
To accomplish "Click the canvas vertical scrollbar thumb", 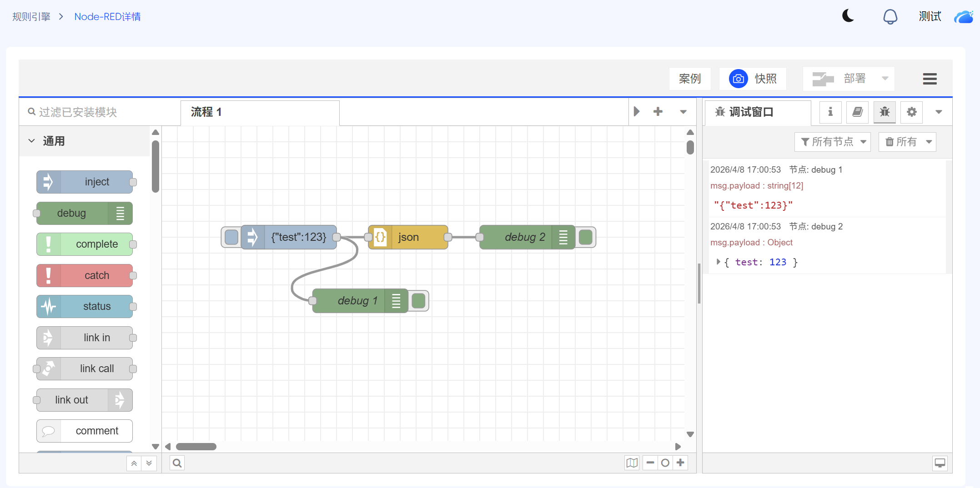I will point(690,148).
